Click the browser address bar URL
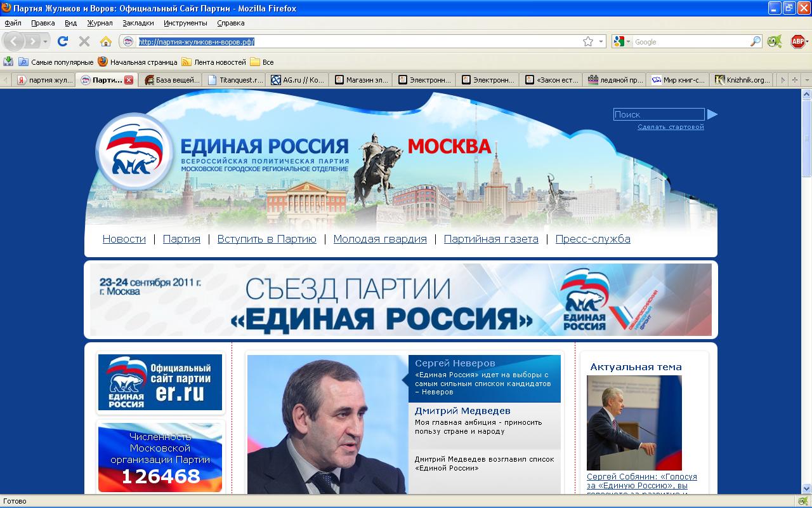The width and height of the screenshot is (812, 508). [x=358, y=42]
